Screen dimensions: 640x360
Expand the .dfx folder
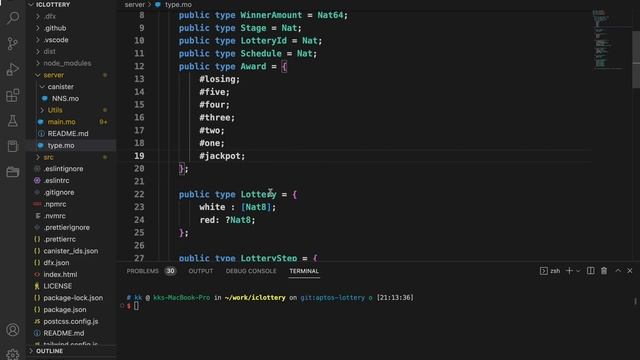point(38,16)
